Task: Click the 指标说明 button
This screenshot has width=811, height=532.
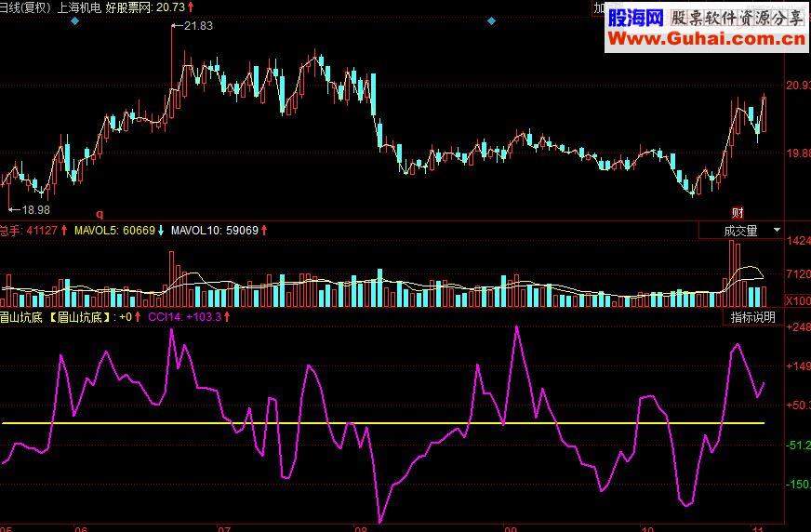Action: point(752,317)
